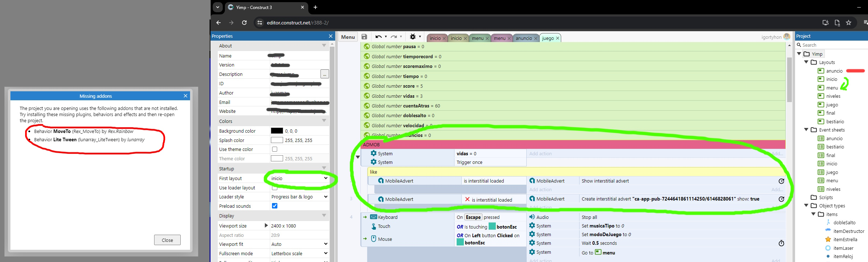
Task: Redo the last undone action
Action: click(x=394, y=37)
